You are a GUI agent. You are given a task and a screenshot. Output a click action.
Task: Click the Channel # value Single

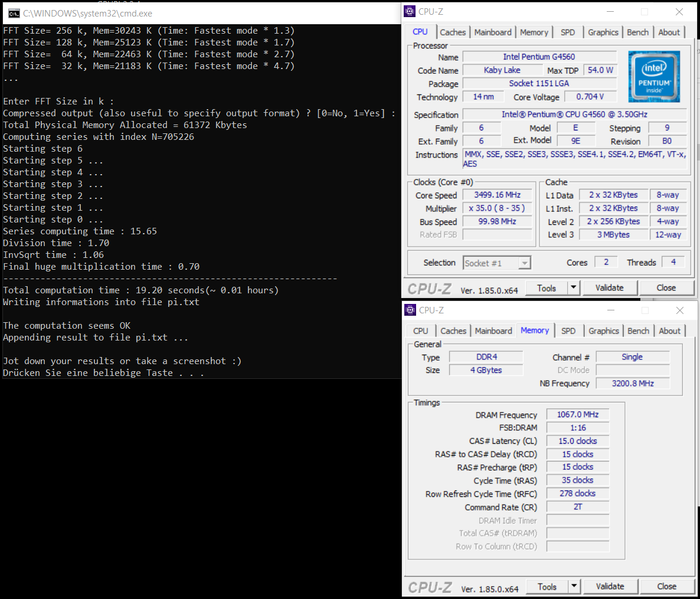coord(633,357)
